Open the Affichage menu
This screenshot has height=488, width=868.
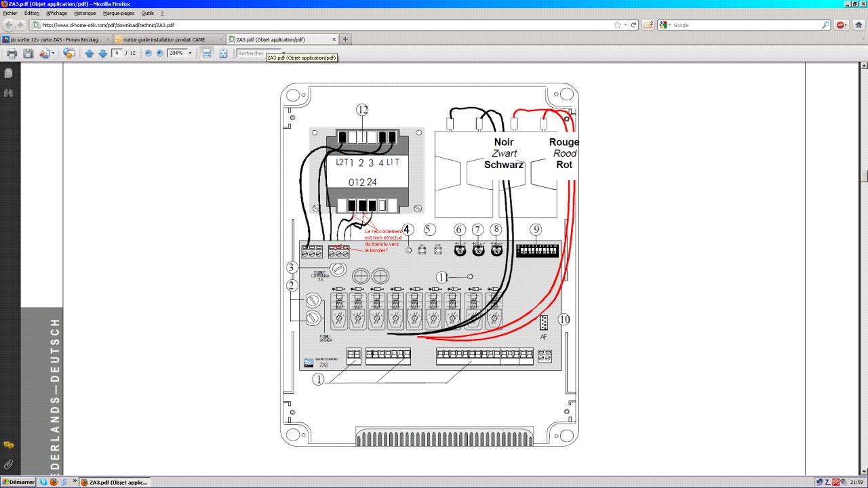57,13
